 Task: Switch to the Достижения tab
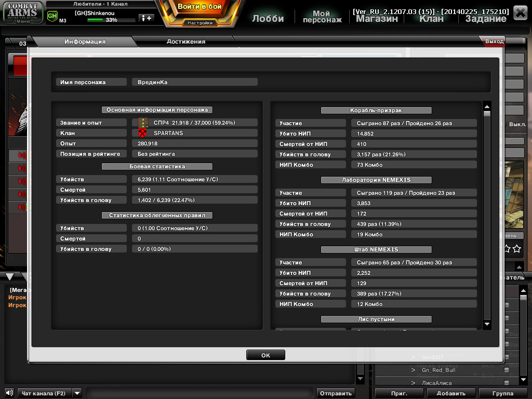[186, 42]
